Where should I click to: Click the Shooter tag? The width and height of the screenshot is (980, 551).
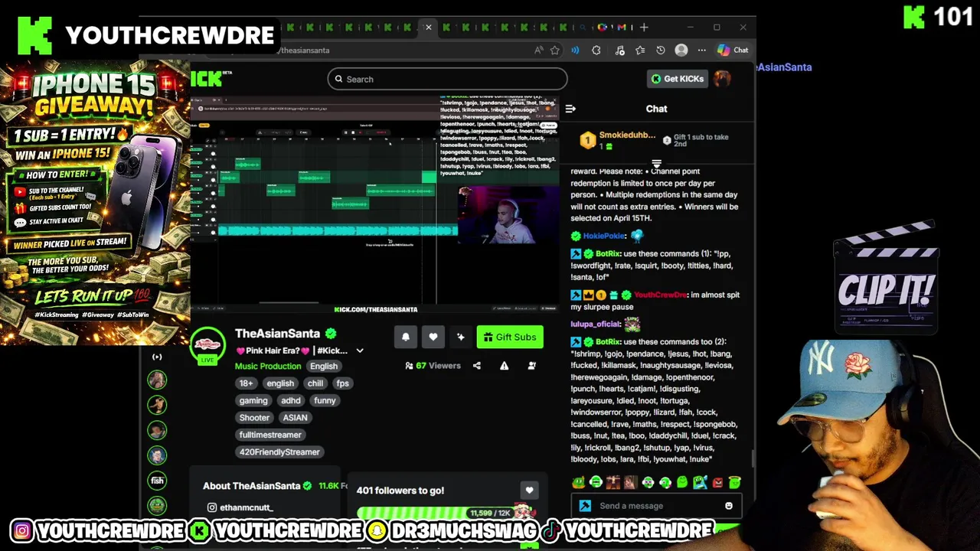click(x=254, y=418)
